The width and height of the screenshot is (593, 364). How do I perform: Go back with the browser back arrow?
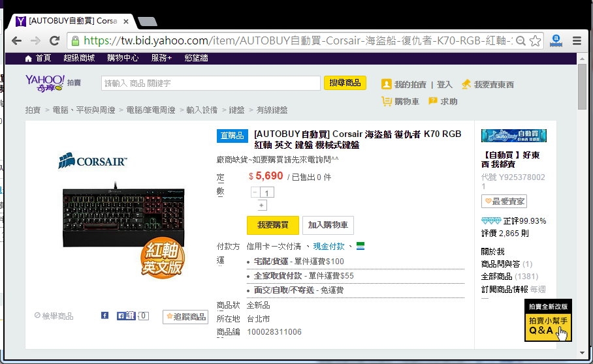click(x=16, y=41)
